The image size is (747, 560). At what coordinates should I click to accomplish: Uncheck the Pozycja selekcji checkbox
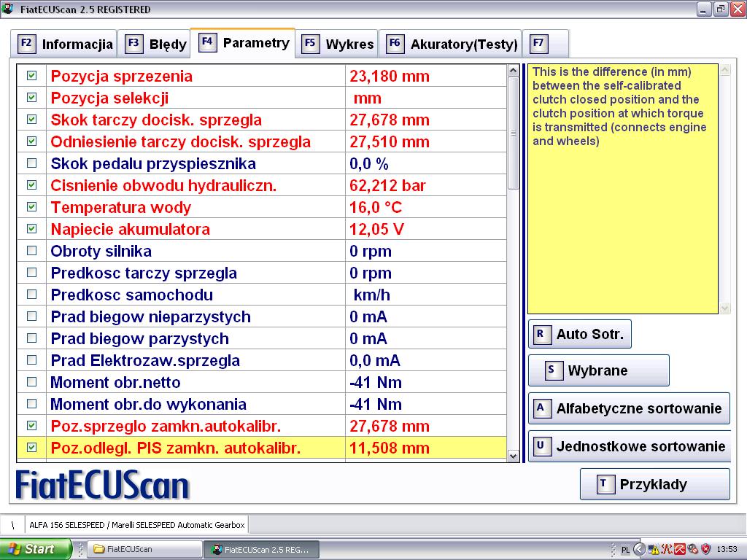pos(31,98)
